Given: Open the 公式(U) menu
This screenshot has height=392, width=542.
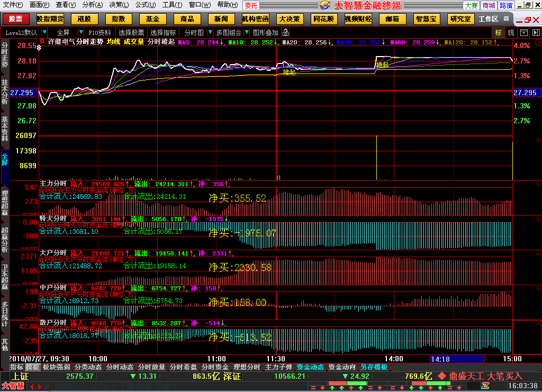Looking at the screenshot, I should pyautogui.click(x=146, y=5).
